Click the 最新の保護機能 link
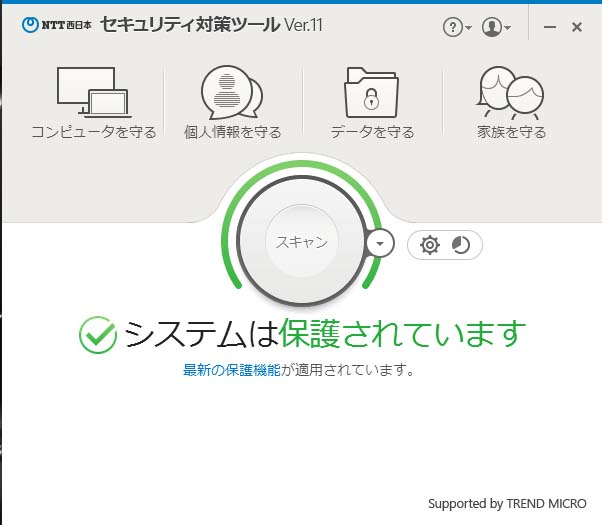Screen dimensions: 602x525 click(232, 370)
